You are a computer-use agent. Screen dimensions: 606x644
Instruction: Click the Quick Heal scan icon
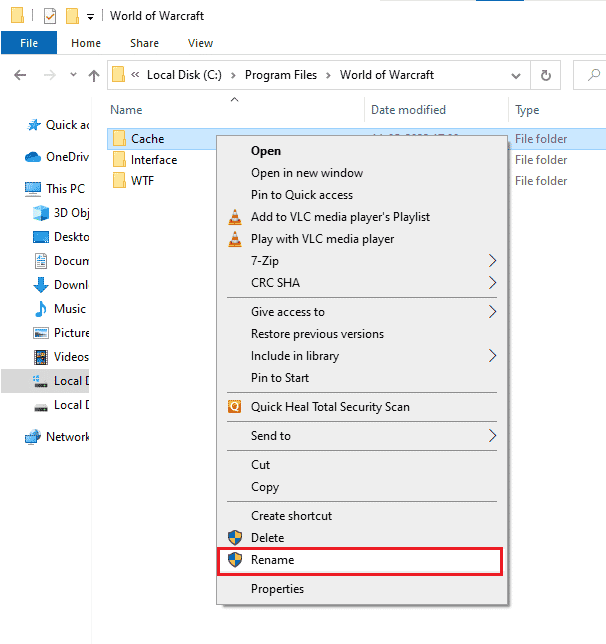click(235, 407)
